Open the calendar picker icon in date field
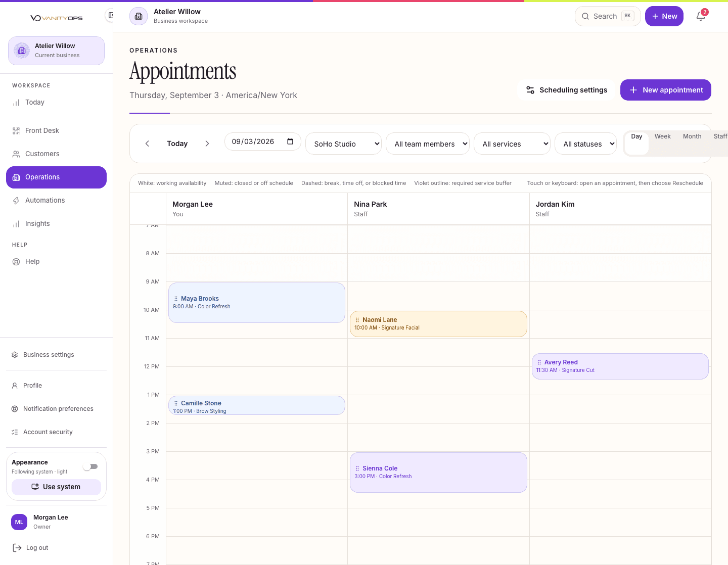This screenshot has height=565, width=728. click(290, 142)
